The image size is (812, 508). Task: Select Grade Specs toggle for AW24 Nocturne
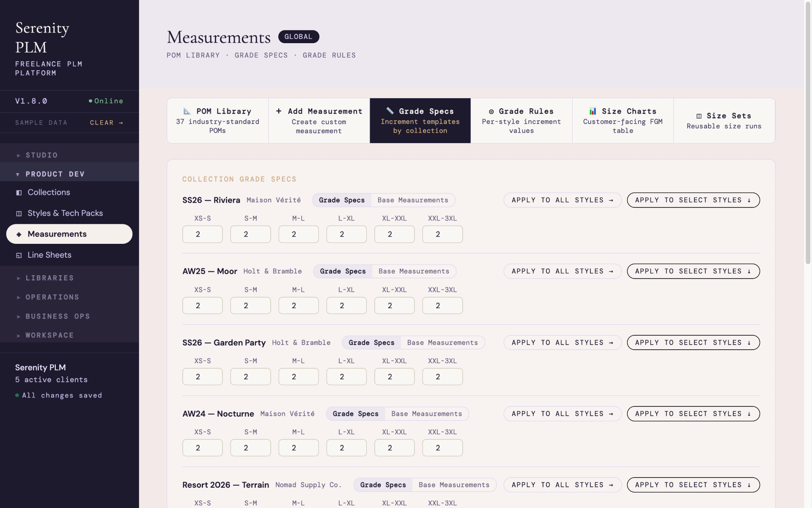pyautogui.click(x=356, y=414)
